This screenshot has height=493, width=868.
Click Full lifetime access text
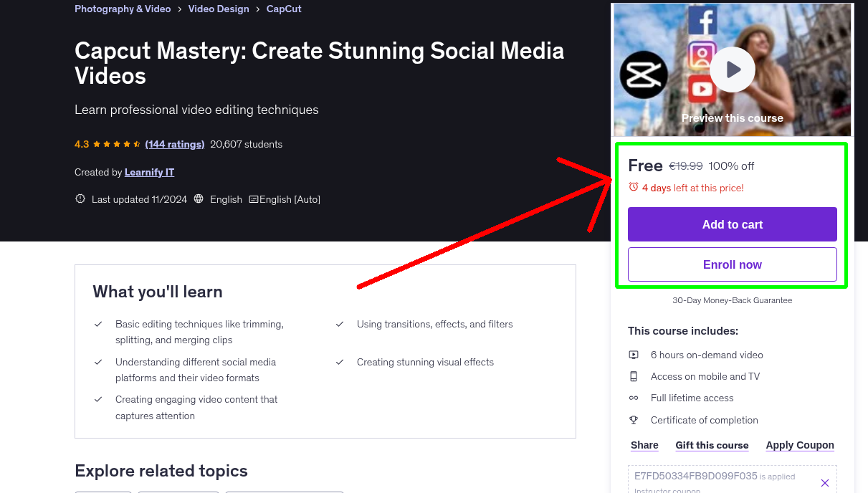[x=692, y=398]
